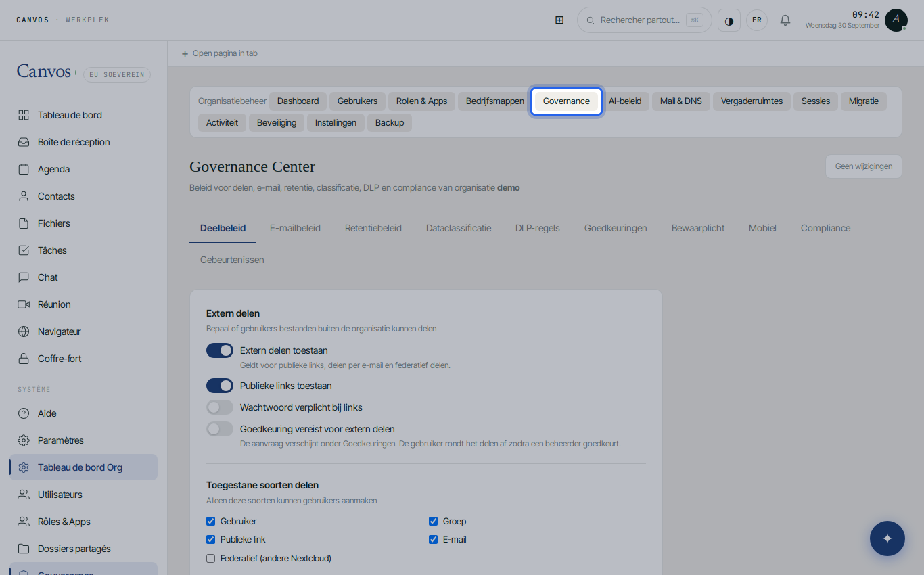Open Réunion video icon in sidebar

click(24, 304)
